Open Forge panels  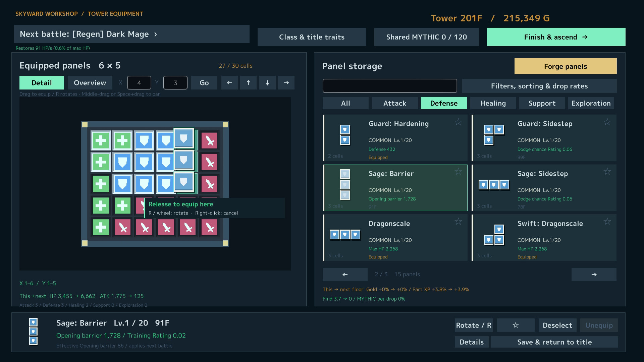566,66
